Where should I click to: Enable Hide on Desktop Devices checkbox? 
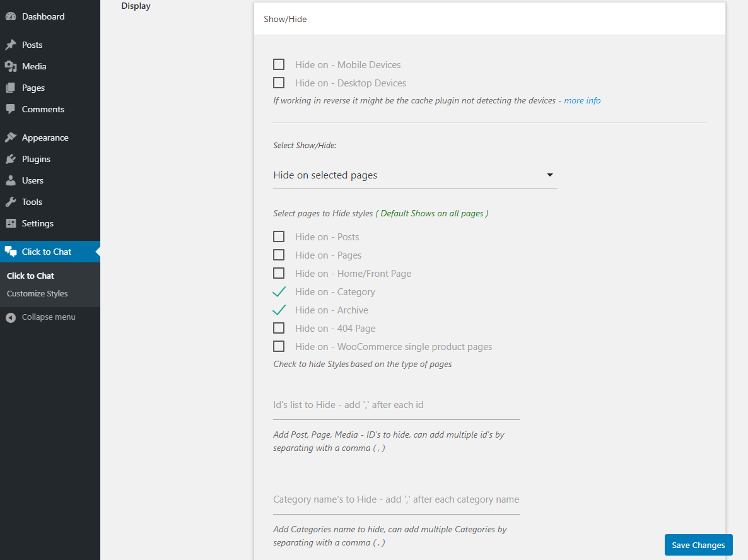tap(279, 83)
